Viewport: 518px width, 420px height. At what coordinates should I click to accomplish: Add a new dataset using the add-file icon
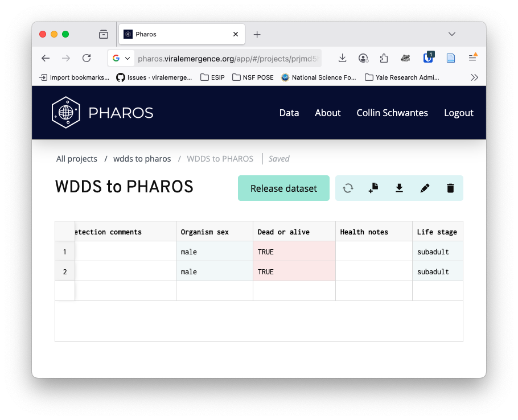point(373,188)
